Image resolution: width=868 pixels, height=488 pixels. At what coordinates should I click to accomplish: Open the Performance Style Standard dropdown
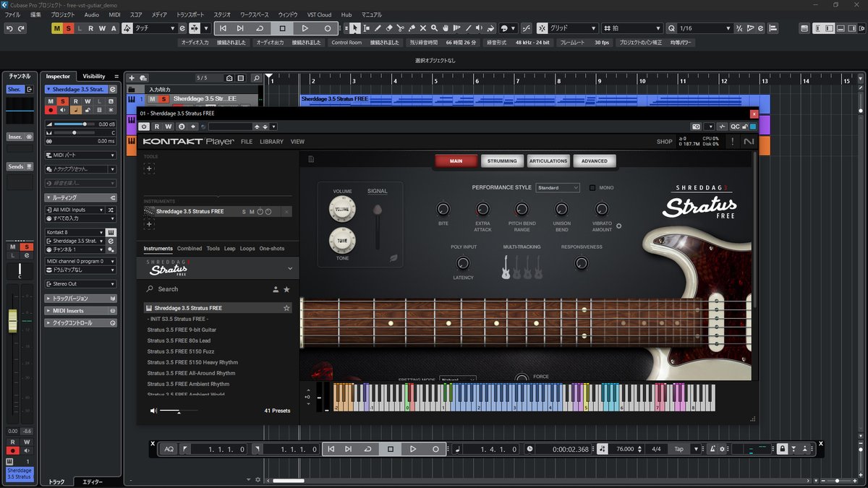557,188
